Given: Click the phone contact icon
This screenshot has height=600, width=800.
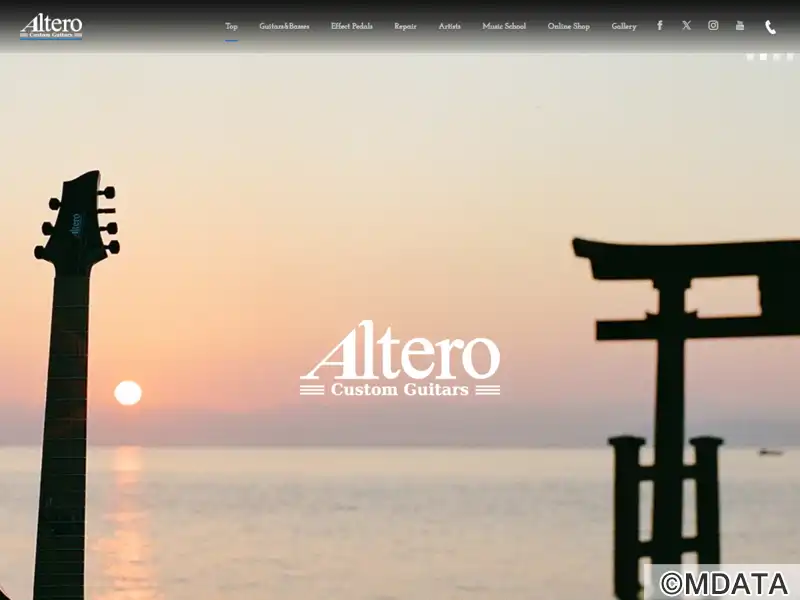Looking at the screenshot, I should pos(770,27).
